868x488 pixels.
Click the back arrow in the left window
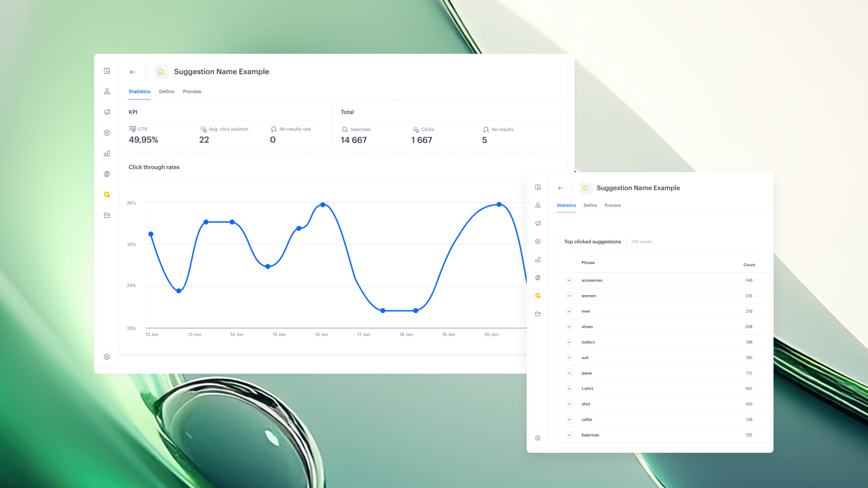tap(132, 72)
